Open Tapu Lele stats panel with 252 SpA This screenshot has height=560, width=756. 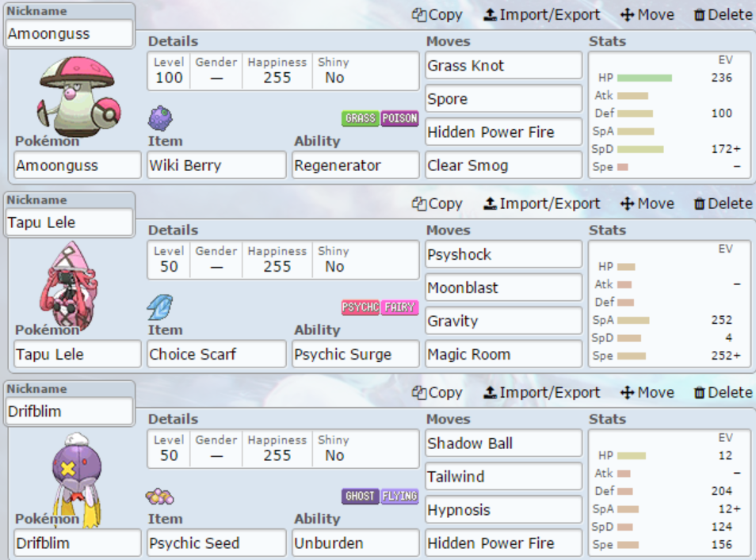(x=669, y=303)
